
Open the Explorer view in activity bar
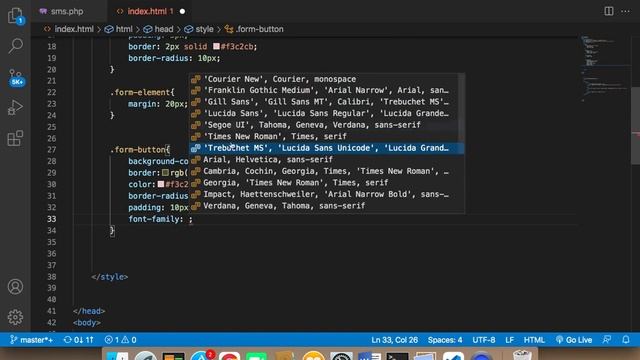tap(16, 16)
